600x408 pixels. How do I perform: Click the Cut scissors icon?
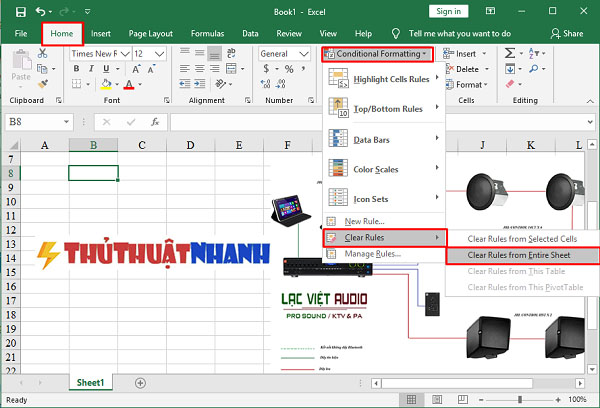42,54
